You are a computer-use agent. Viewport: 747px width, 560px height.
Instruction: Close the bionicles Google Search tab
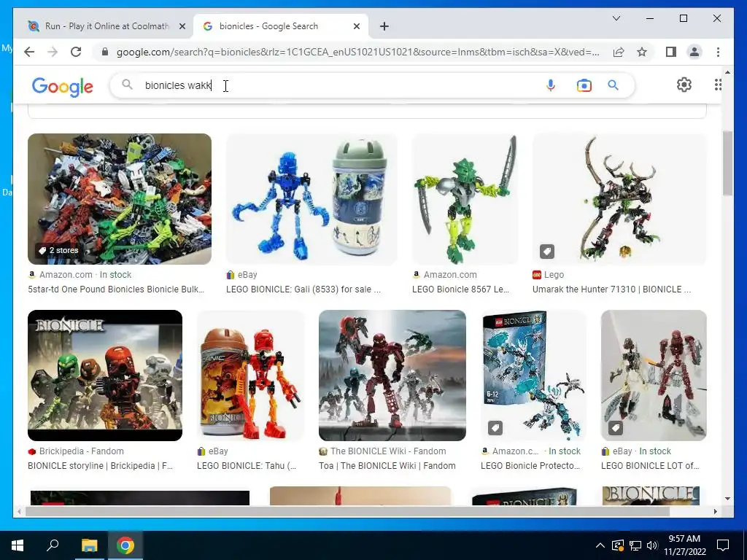[356, 26]
